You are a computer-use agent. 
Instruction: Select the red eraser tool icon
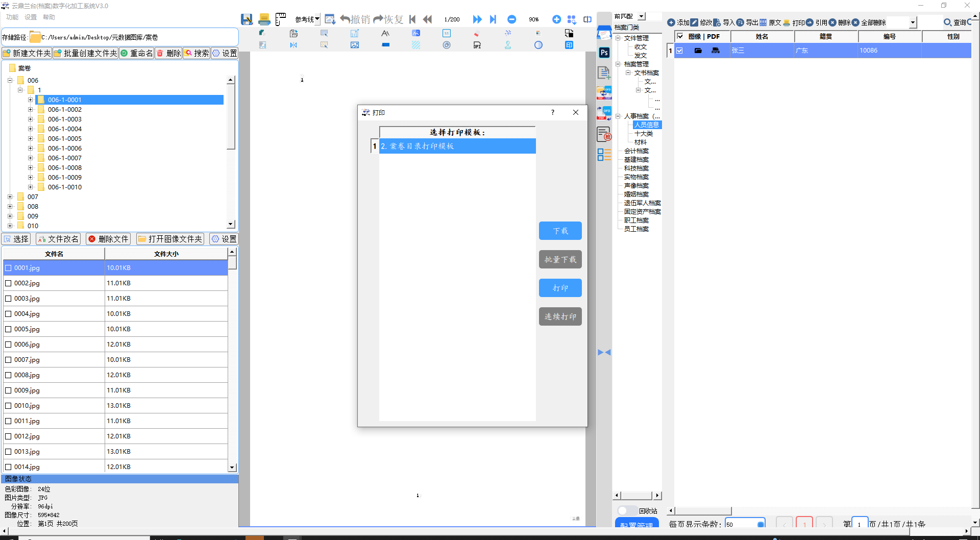[477, 34]
